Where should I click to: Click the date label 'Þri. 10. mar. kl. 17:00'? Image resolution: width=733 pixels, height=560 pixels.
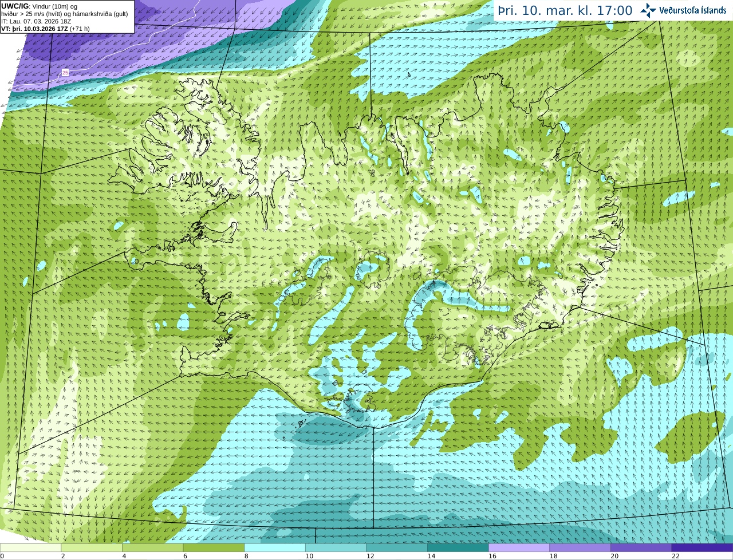coord(565,10)
